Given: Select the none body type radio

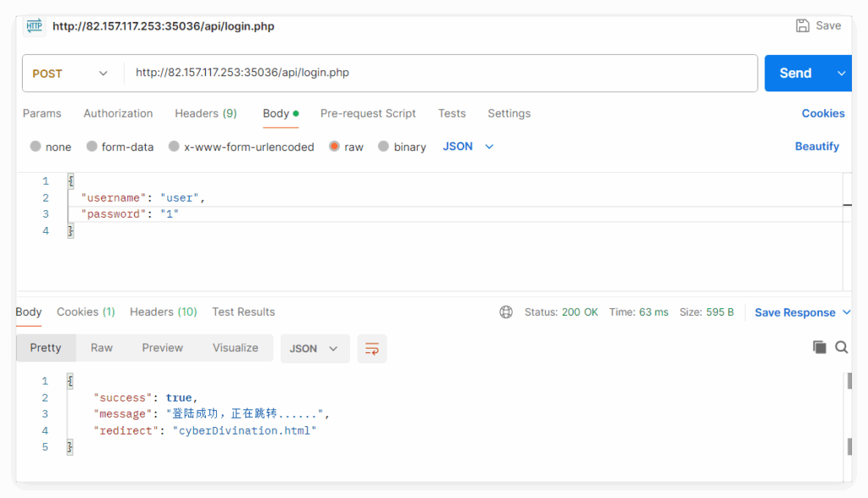Looking at the screenshot, I should (36, 147).
